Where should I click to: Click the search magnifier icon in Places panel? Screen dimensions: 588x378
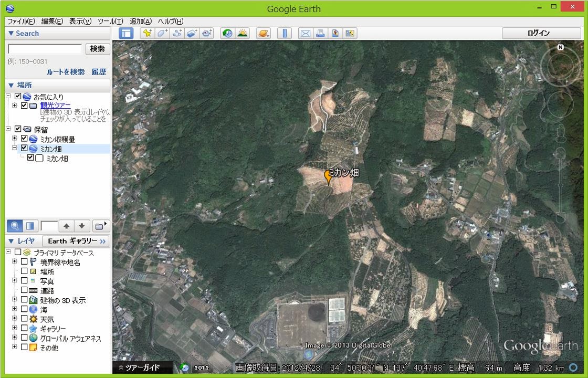coord(15,226)
